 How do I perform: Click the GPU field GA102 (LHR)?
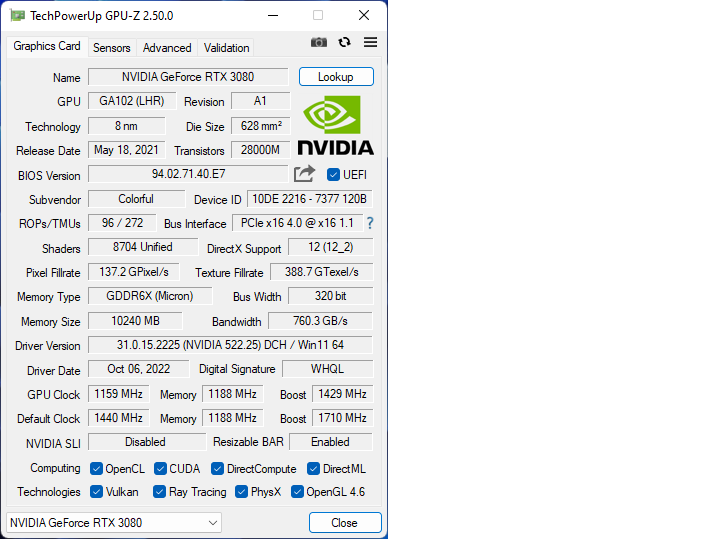point(132,101)
